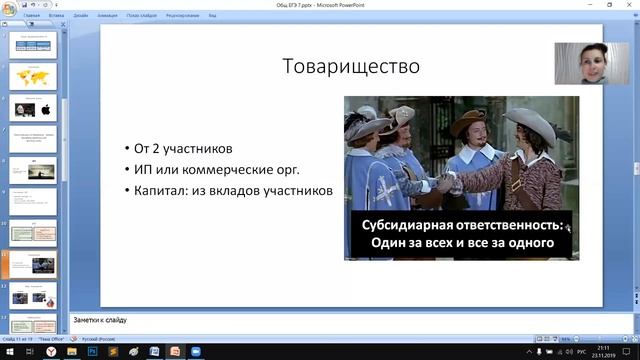The height and width of the screenshot is (360, 640).
Task: Open File Explorer from the taskbar
Action: coord(72,351)
